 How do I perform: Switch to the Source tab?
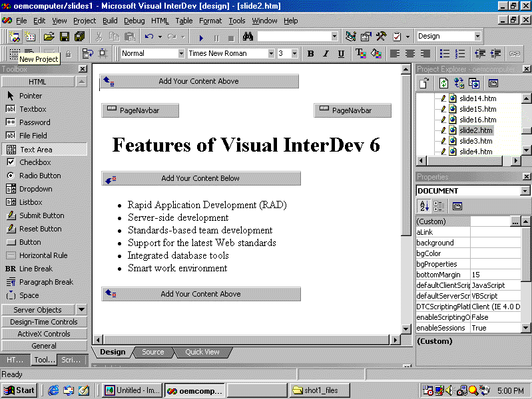[x=152, y=352]
